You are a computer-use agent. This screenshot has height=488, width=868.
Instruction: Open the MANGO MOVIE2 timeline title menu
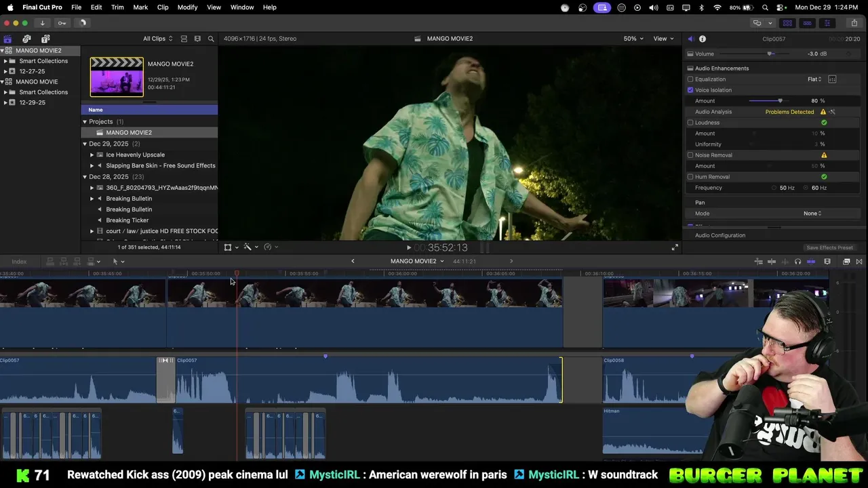[x=417, y=262]
